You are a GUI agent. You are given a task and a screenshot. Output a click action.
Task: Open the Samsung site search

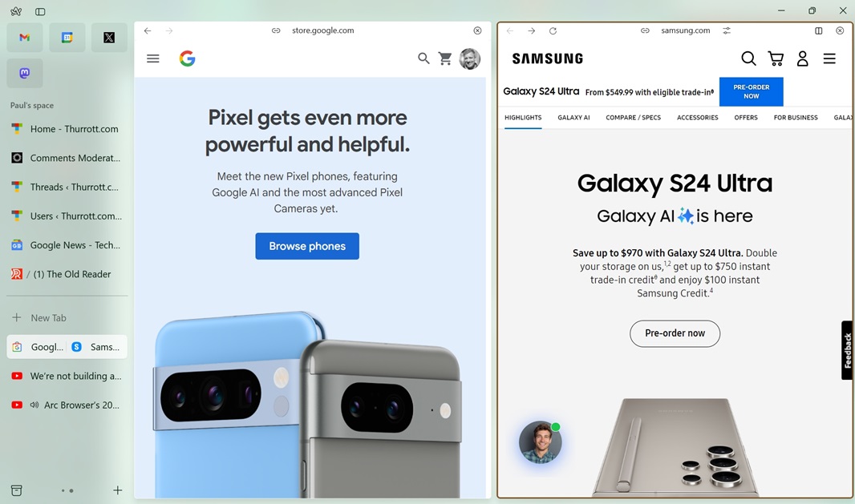click(x=748, y=58)
